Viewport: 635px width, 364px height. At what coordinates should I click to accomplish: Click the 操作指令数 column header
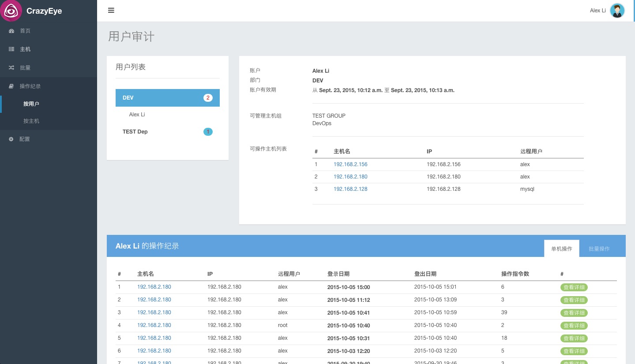[x=515, y=274]
